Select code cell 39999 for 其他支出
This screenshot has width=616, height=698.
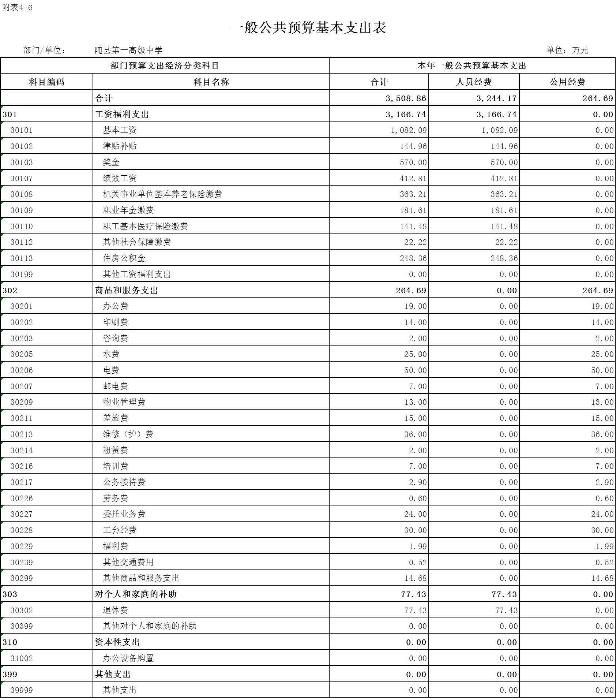46,690
